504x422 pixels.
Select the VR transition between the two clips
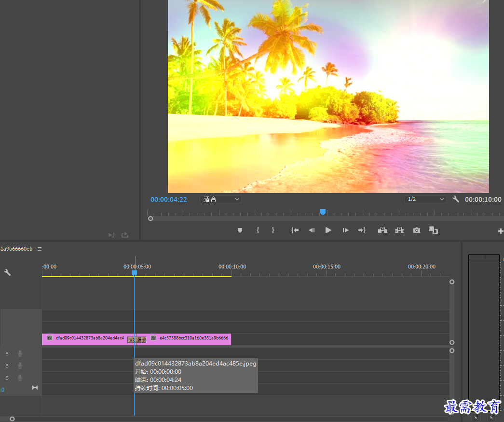click(x=137, y=340)
